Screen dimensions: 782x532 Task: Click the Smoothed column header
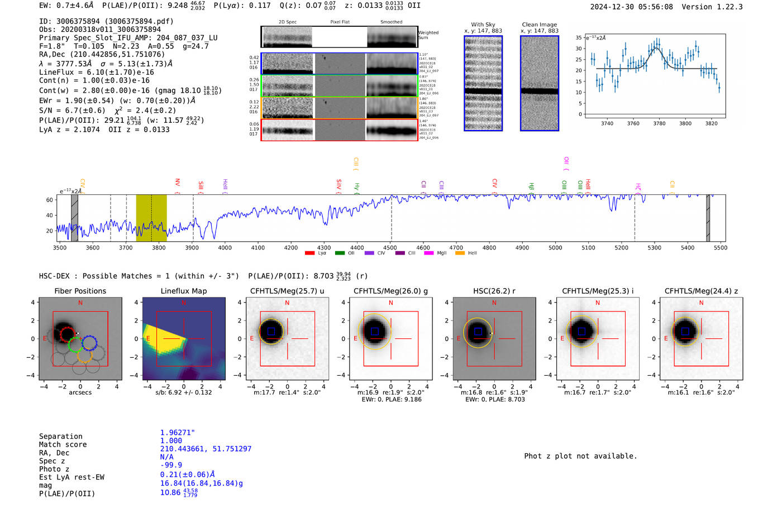[x=391, y=22]
